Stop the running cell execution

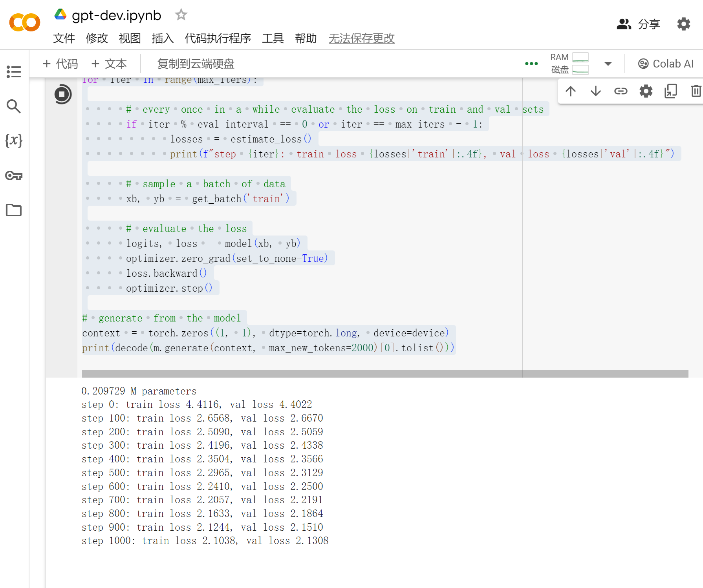62,94
